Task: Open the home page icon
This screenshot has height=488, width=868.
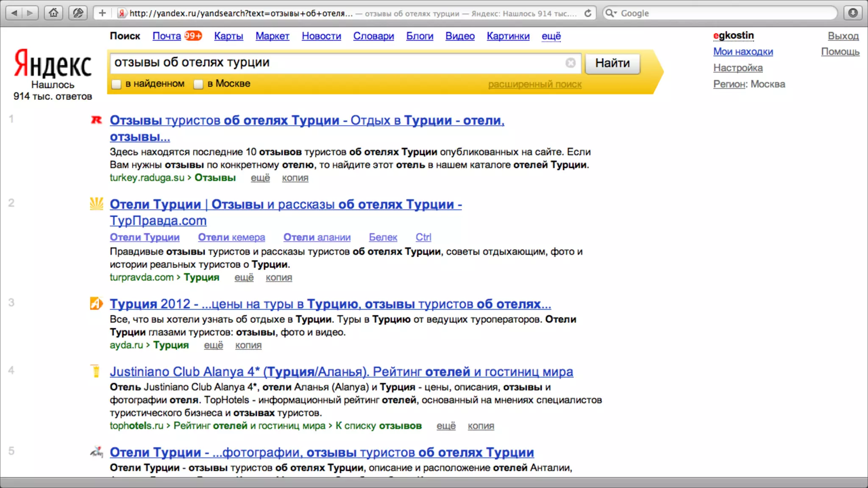Action: pyautogui.click(x=53, y=13)
